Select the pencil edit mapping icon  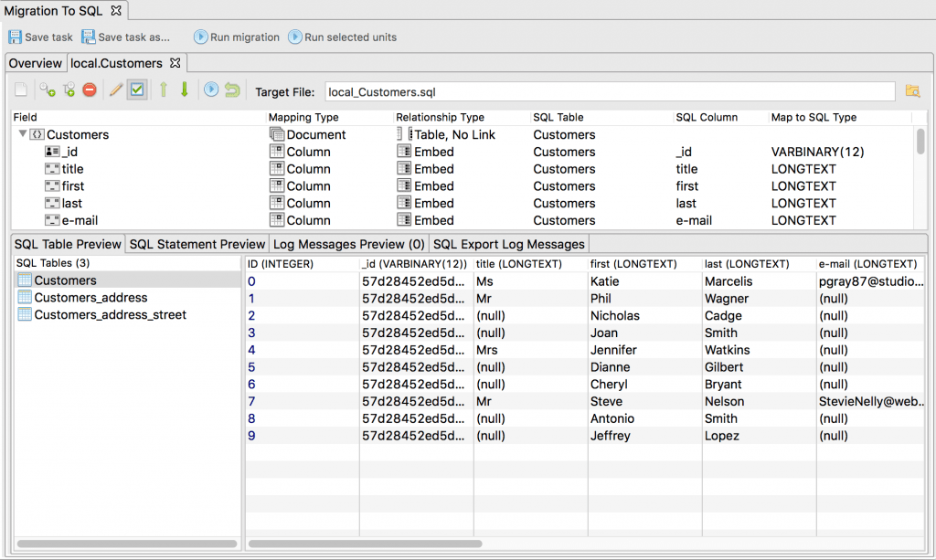(x=114, y=90)
